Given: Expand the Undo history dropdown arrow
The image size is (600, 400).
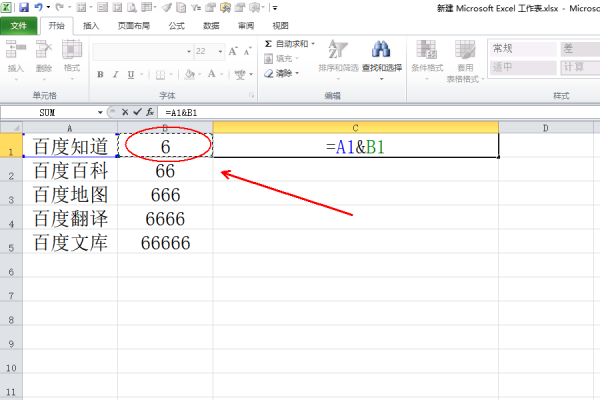Looking at the screenshot, I should 48,7.
